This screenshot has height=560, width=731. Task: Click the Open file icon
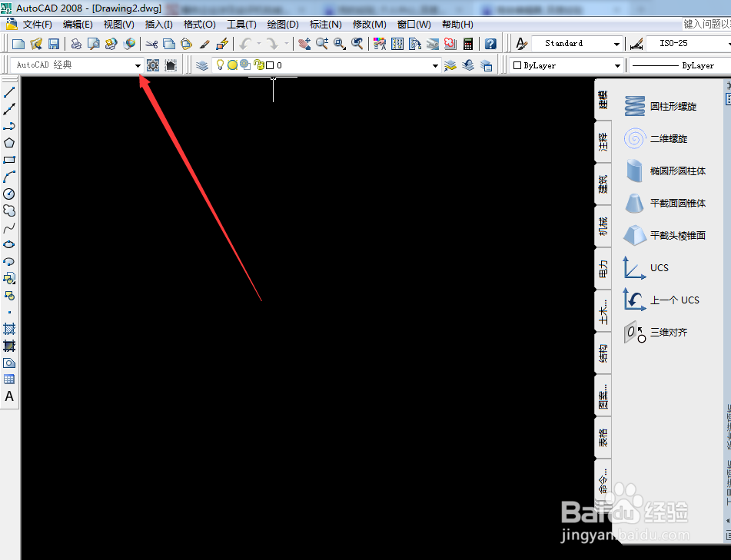36,44
